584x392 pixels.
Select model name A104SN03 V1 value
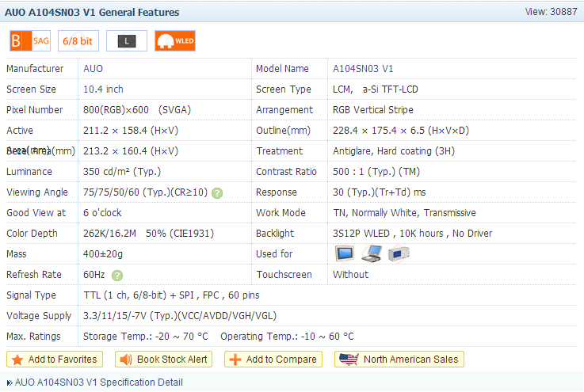click(x=363, y=69)
